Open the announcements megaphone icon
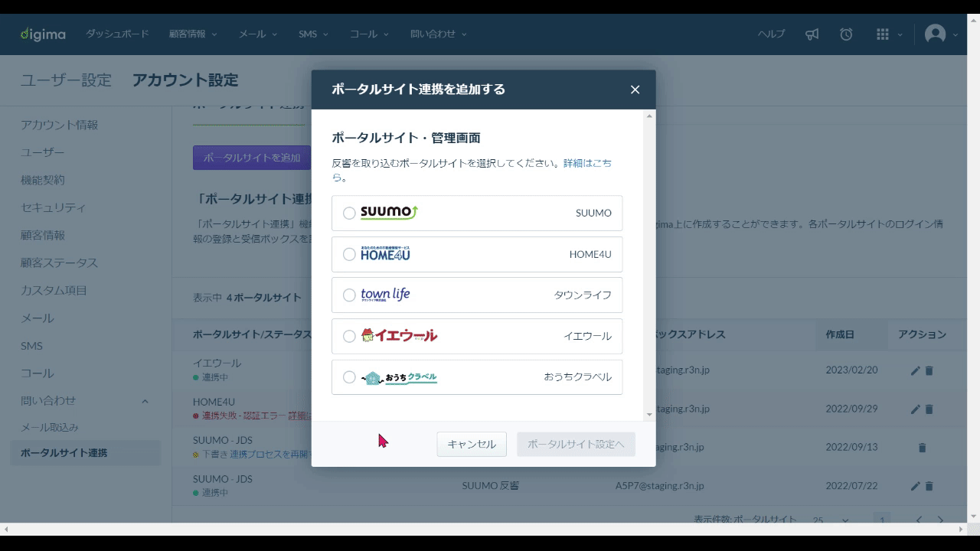 coord(812,34)
